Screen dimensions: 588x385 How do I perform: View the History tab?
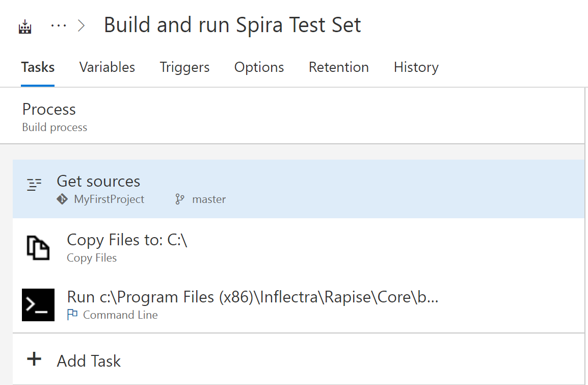coord(416,67)
